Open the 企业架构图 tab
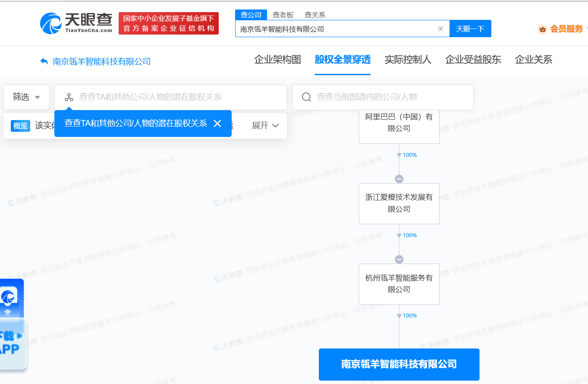This screenshot has width=588, height=384. (277, 60)
